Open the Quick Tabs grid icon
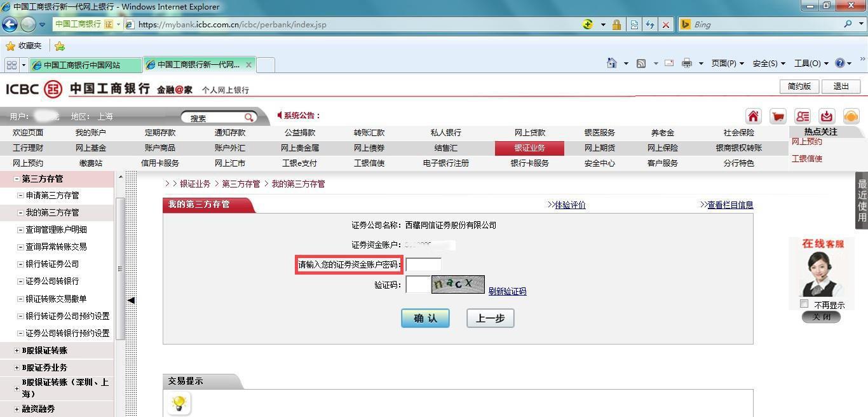 click(x=11, y=65)
